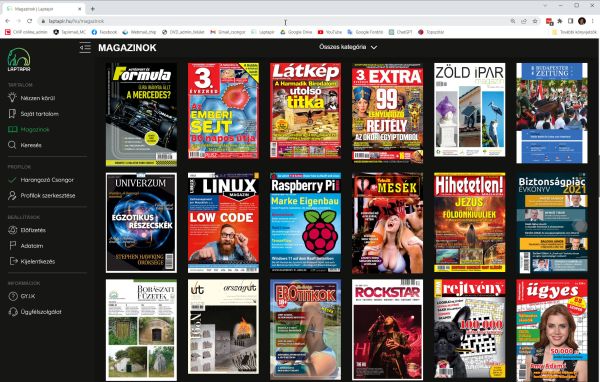Viewport: 600px width, 382px height.
Task: Click the magnifier icon beside Keresés
Action: coord(12,145)
